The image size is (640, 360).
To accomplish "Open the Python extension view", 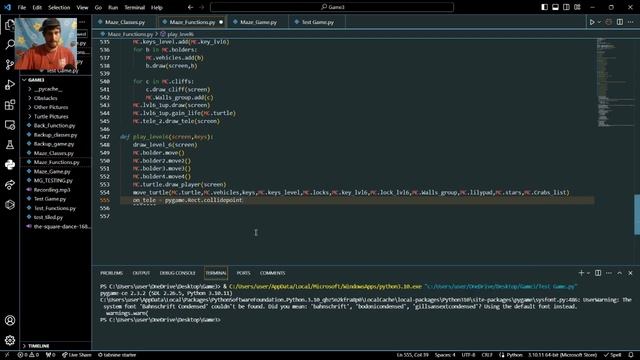I will 10,164.
